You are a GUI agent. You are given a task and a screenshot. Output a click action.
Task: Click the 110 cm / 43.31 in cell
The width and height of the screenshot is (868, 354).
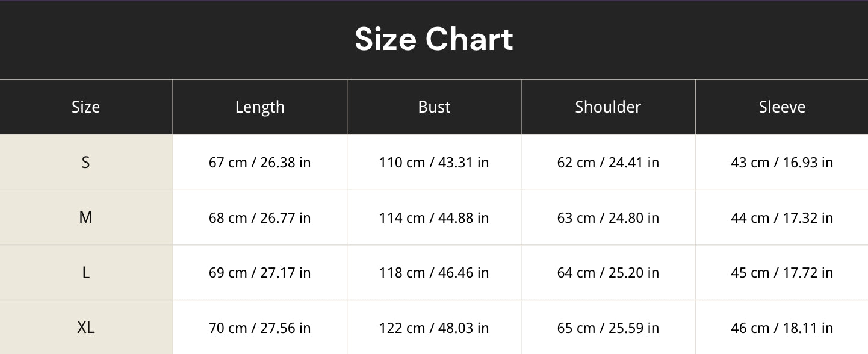434,163
